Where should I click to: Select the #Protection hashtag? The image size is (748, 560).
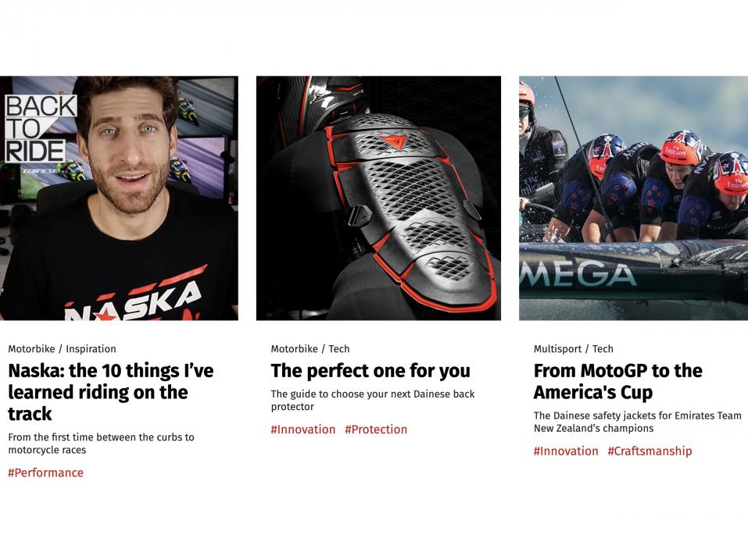[376, 430]
